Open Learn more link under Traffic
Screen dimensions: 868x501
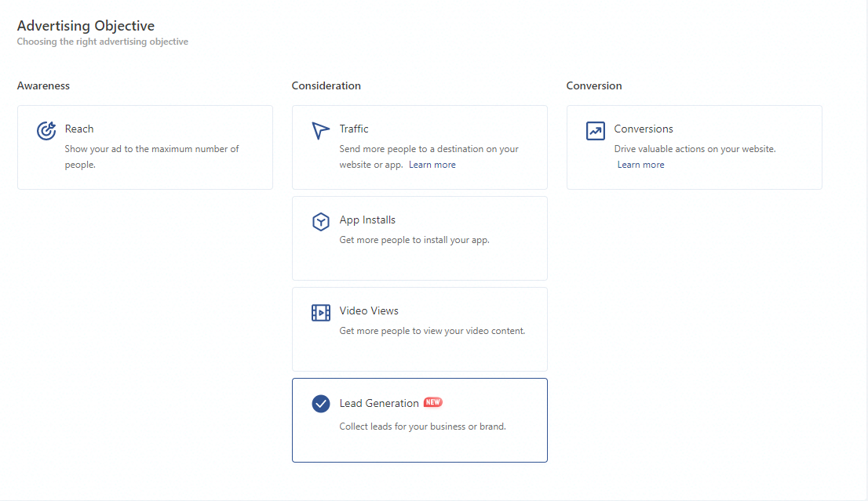click(432, 165)
